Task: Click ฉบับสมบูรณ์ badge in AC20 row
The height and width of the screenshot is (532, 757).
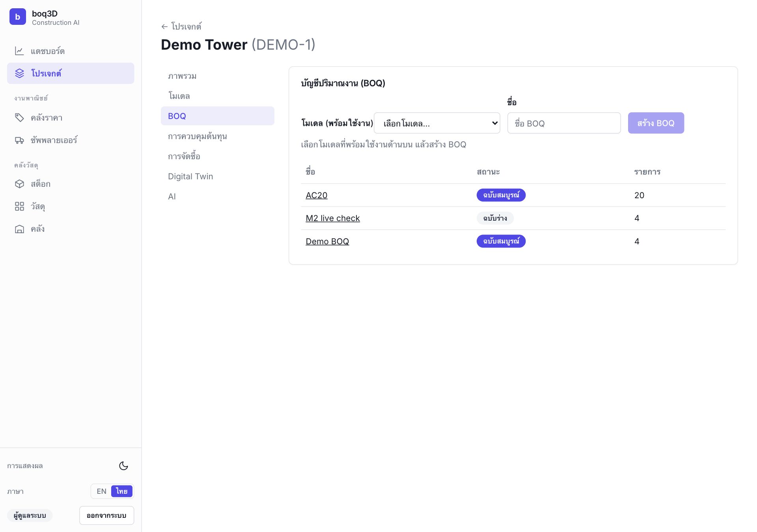Action: (x=501, y=195)
